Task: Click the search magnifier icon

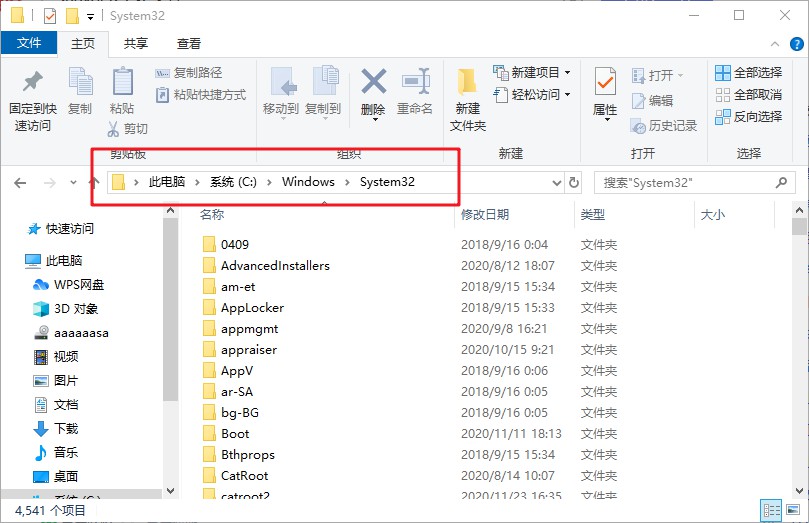Action: point(782,183)
